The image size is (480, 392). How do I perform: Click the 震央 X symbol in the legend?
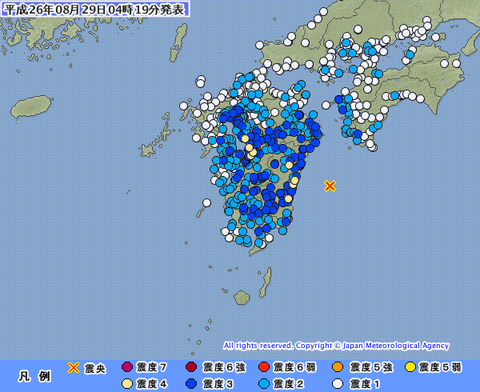[73, 368]
